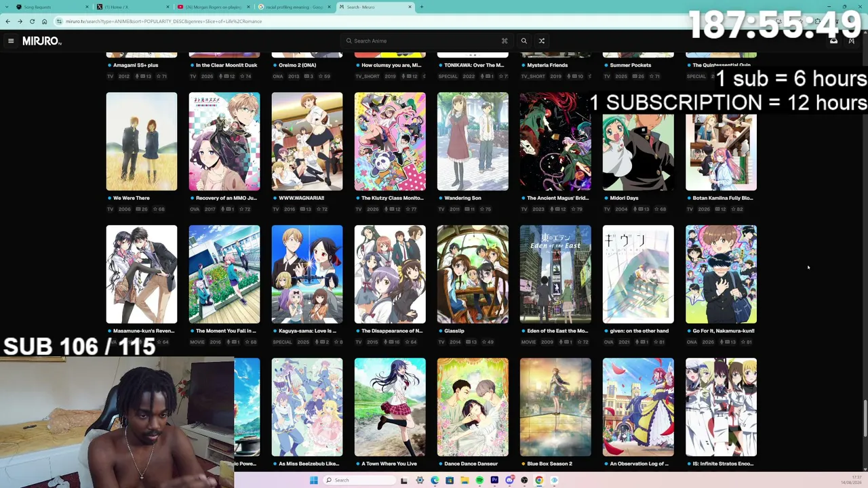Open the Mysteria Friends title link
Viewport: 868px width, 488px height.
click(547, 65)
